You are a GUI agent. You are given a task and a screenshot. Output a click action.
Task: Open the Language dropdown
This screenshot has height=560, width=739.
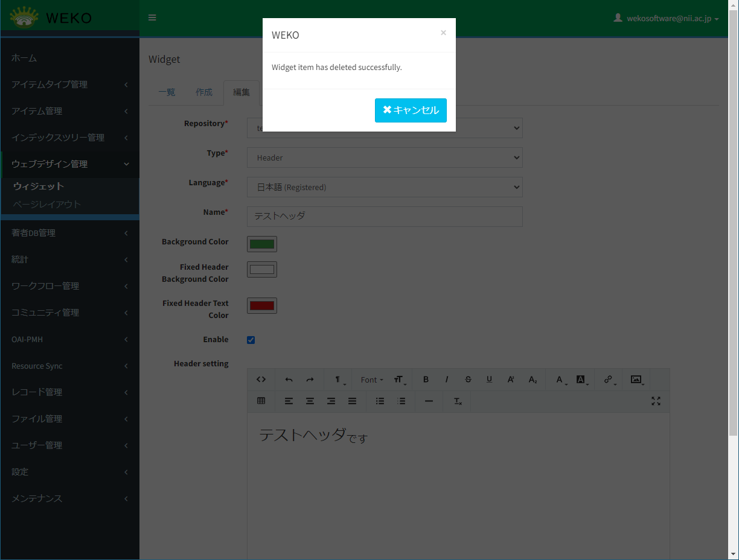(x=385, y=187)
